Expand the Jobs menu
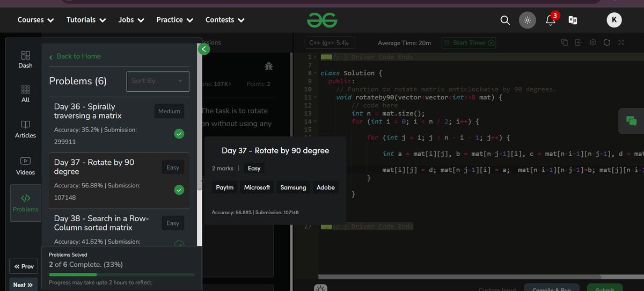 pyautogui.click(x=131, y=20)
